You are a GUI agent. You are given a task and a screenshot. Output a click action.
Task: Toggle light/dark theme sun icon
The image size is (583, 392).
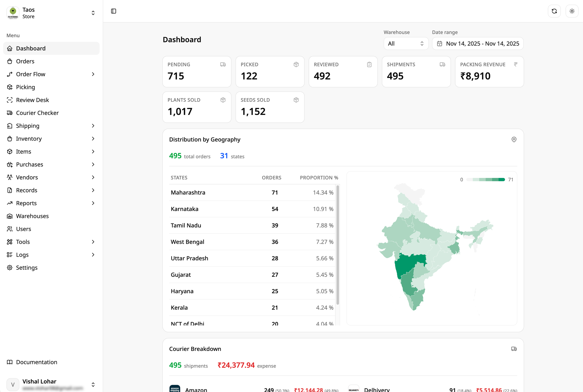pyautogui.click(x=572, y=11)
